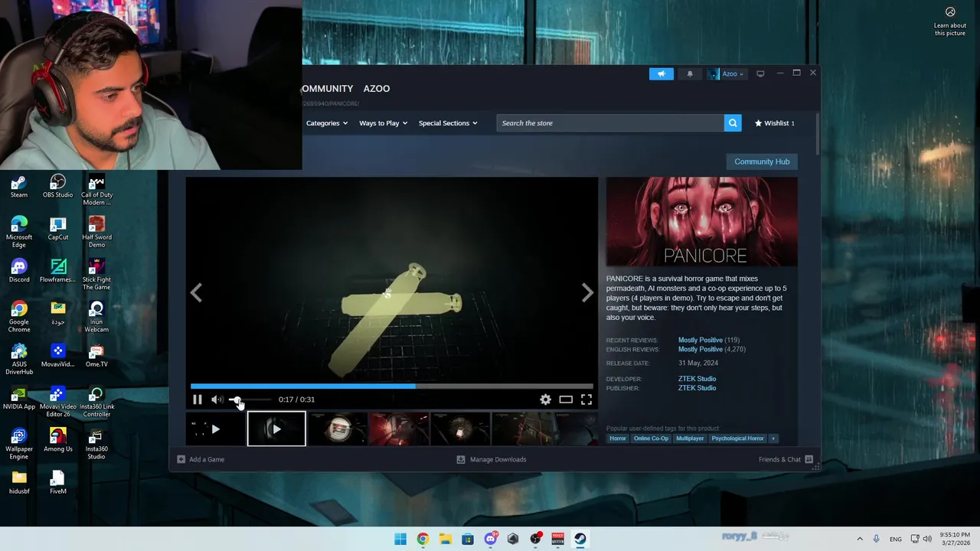Viewport: 980px width, 551px height.
Task: Select the NVIDIA App desktop icon
Action: 19,398
